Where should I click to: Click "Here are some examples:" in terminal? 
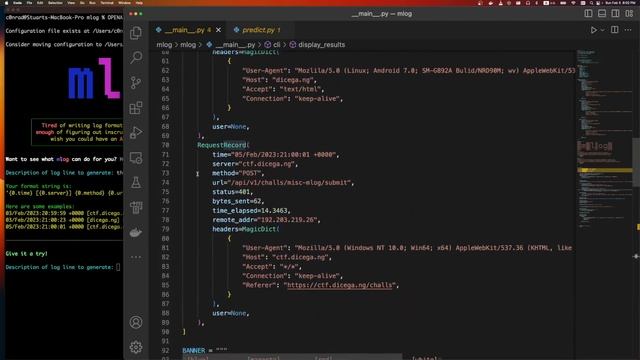[40, 206]
